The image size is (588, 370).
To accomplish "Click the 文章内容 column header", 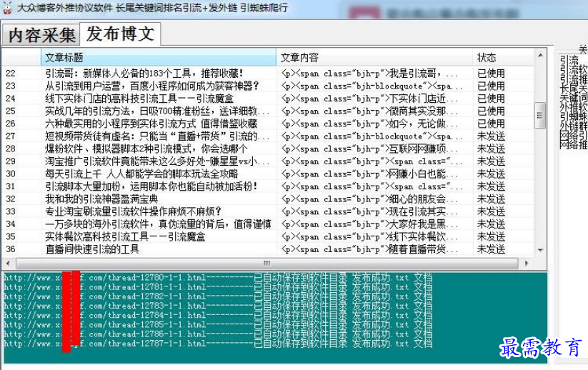I will (374, 57).
